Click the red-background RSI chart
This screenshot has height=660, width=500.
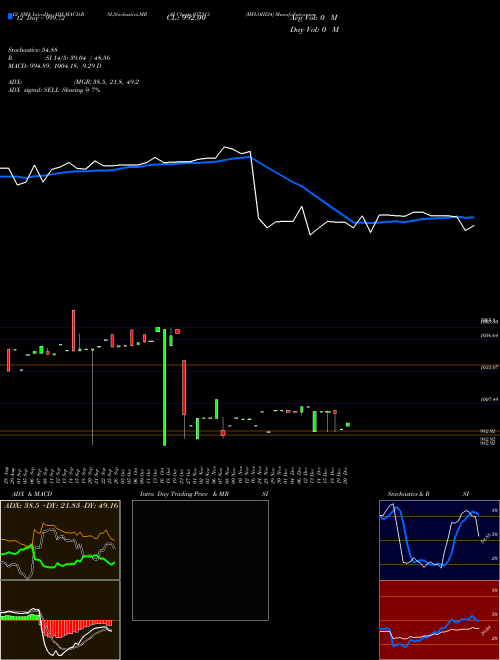[x=439, y=620]
